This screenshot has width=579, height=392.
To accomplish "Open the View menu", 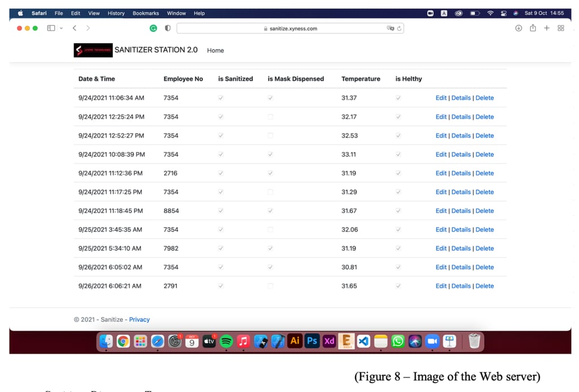I will pos(94,14).
